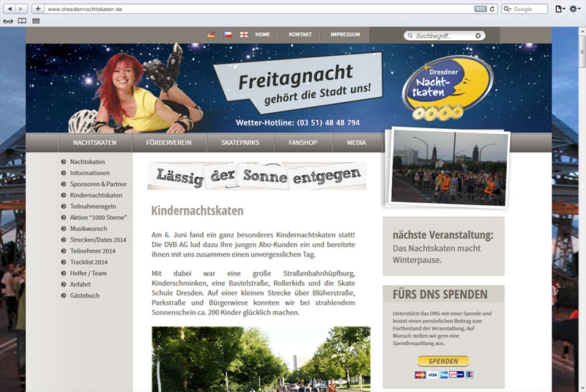Image resolution: width=586 pixels, height=392 pixels.
Task: Open the browser settings gear menu
Action: [575, 9]
